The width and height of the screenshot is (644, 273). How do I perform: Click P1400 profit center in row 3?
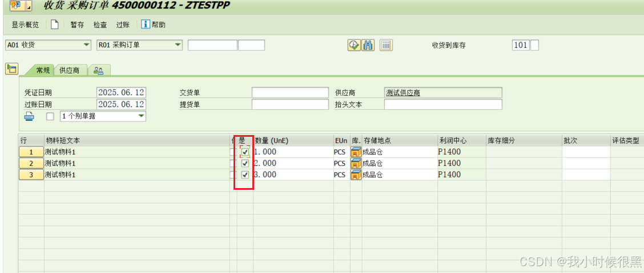coord(449,175)
